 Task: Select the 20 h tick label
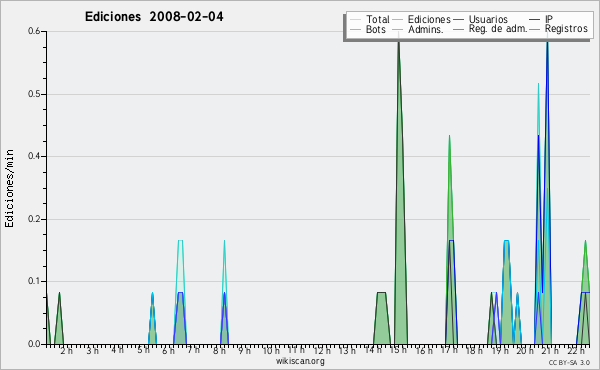[x=525, y=350]
